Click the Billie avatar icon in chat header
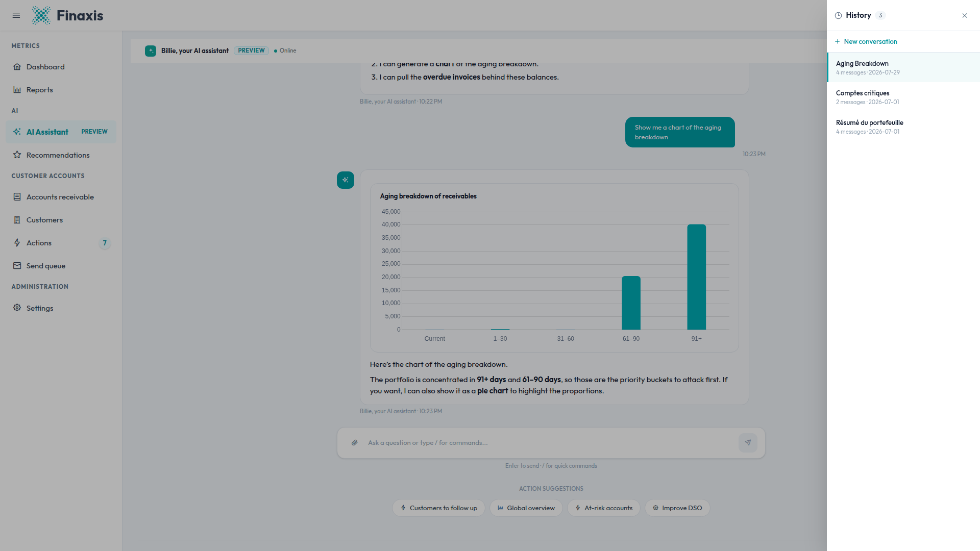Image resolution: width=980 pixels, height=551 pixels. 151,51
